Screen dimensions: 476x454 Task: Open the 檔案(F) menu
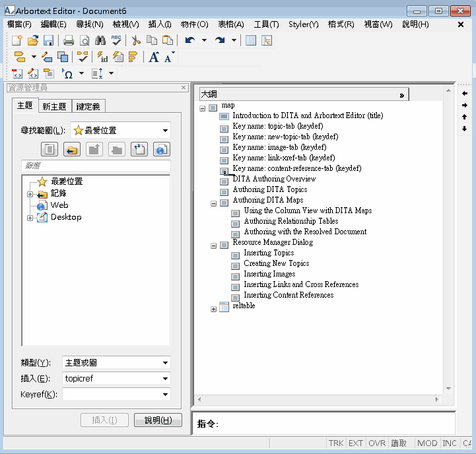click(19, 24)
